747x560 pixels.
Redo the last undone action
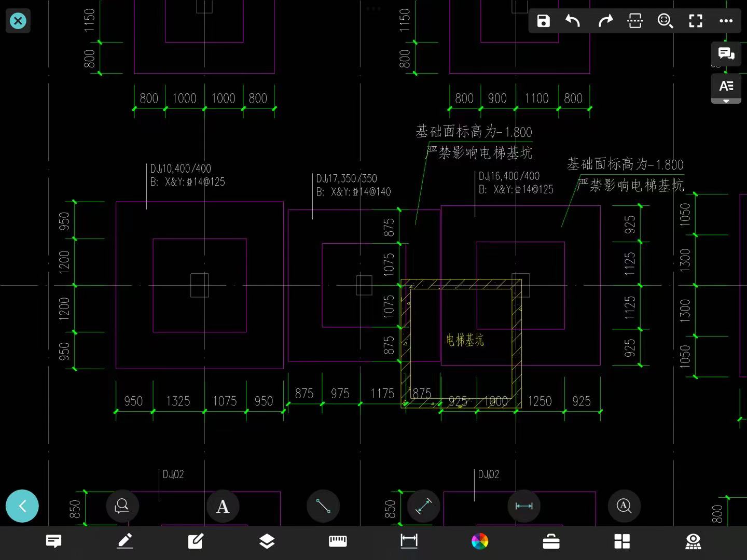[605, 21]
